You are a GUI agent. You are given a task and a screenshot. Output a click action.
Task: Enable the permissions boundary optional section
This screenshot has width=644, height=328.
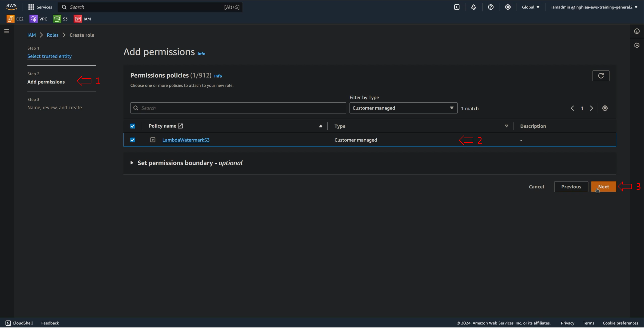132,162
